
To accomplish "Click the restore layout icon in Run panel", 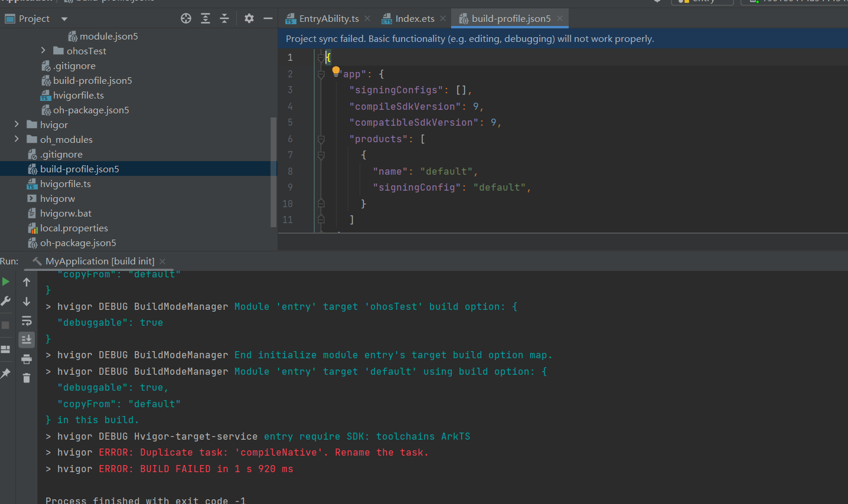I will coord(6,349).
